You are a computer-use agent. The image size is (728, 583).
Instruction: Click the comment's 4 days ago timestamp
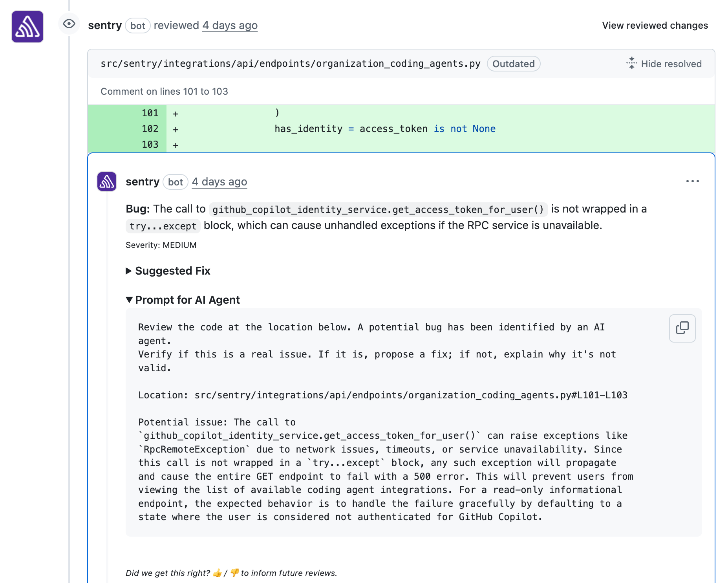(x=219, y=181)
